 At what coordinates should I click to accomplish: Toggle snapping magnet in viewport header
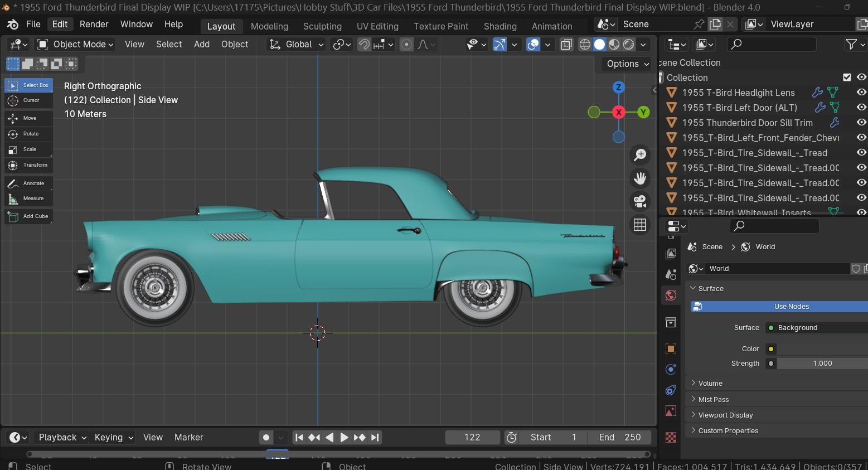point(364,45)
